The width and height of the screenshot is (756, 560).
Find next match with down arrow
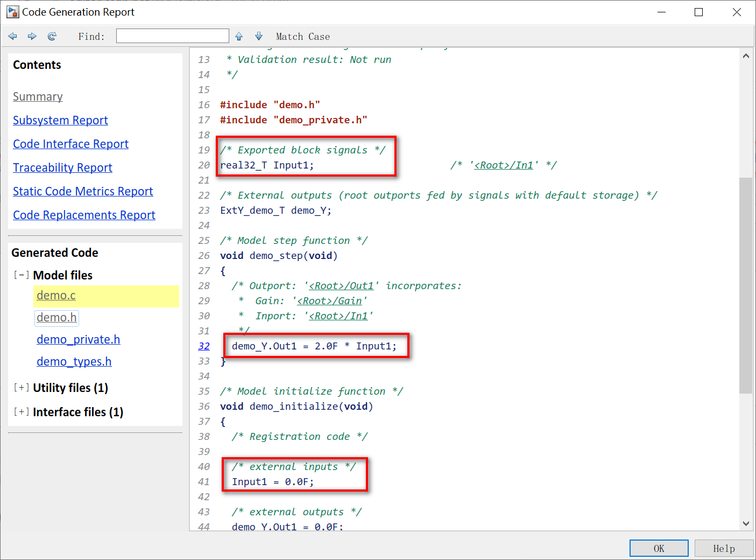(x=259, y=36)
